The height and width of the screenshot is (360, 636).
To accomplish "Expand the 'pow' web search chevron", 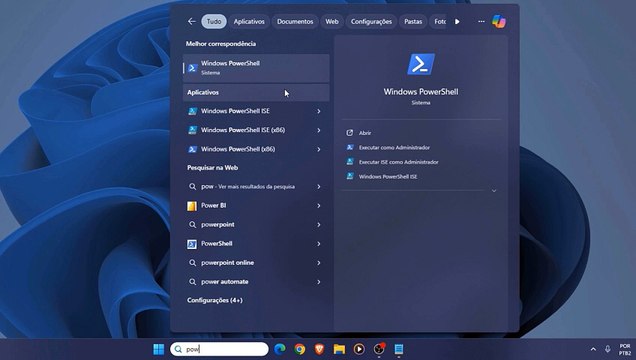I will pyautogui.click(x=319, y=186).
